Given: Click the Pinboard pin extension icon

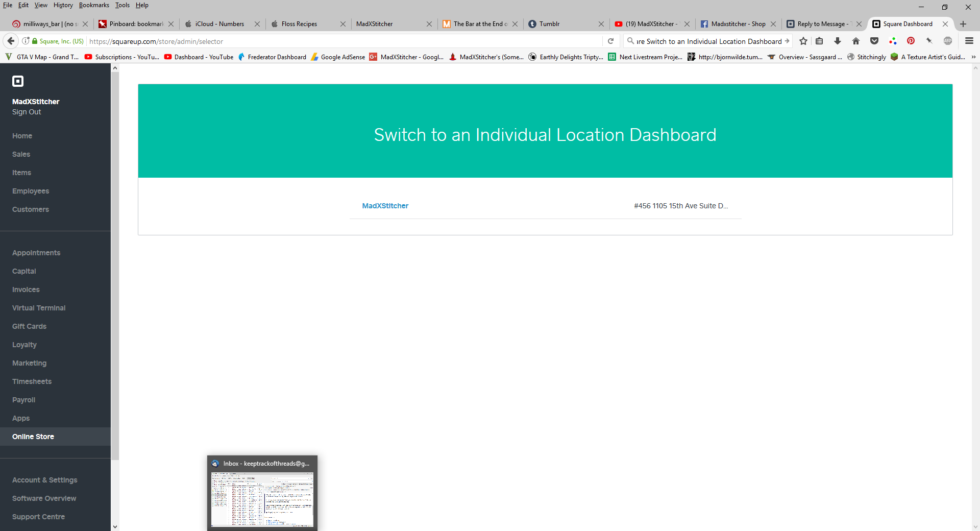Looking at the screenshot, I should pos(929,41).
